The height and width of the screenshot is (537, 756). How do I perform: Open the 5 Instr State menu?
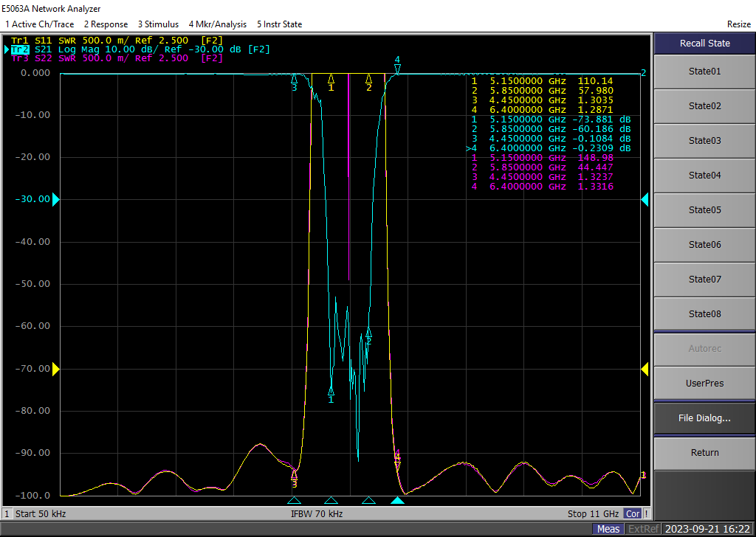tap(279, 24)
